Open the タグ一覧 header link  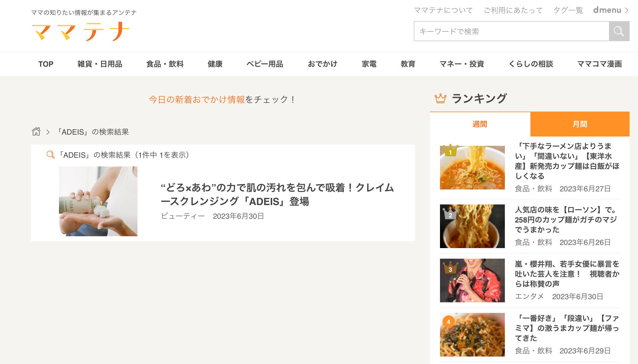tap(568, 10)
